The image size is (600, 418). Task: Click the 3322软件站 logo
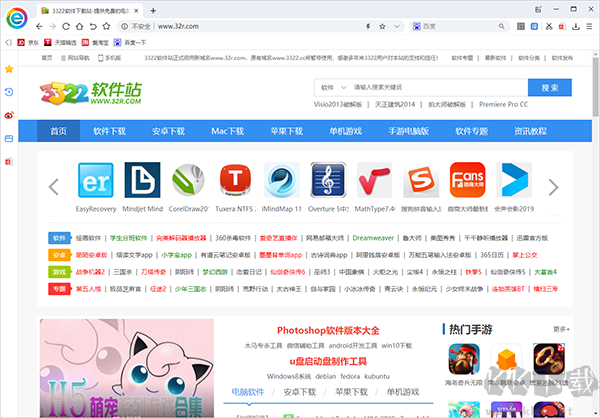[91, 93]
